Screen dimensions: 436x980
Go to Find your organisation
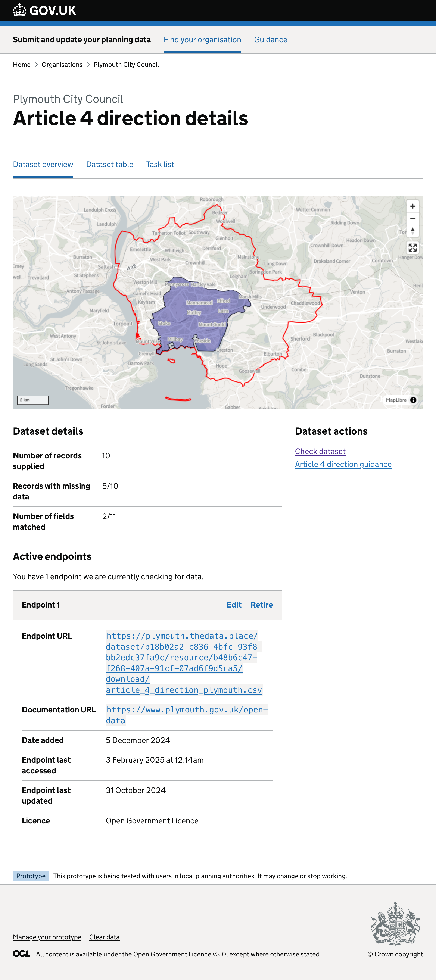(202, 40)
